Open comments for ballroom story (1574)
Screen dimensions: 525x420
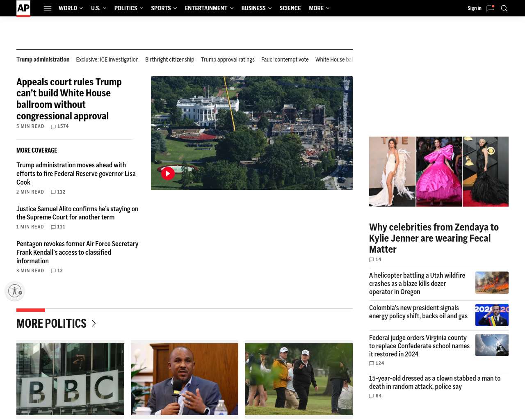pos(59,126)
